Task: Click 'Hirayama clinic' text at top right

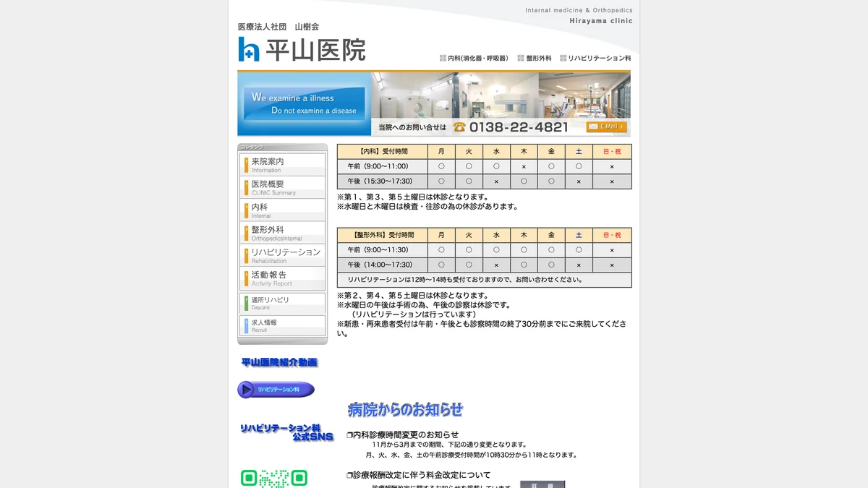Action: pos(601,21)
